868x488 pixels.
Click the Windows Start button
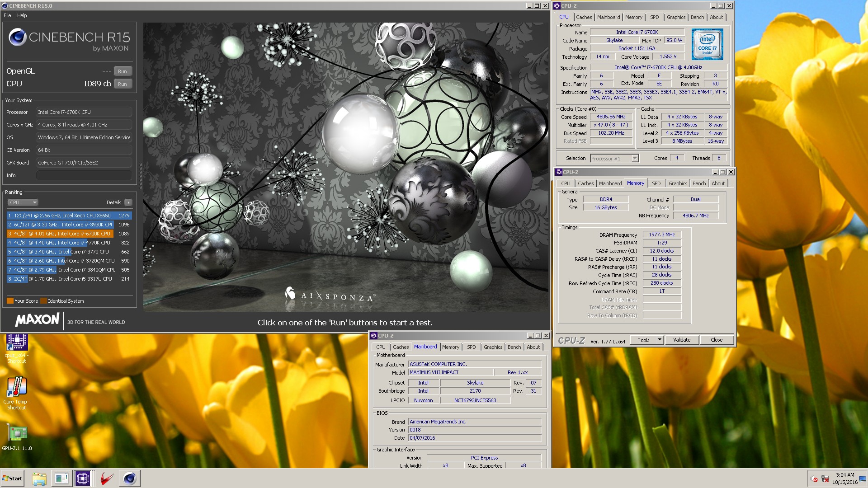[12, 479]
